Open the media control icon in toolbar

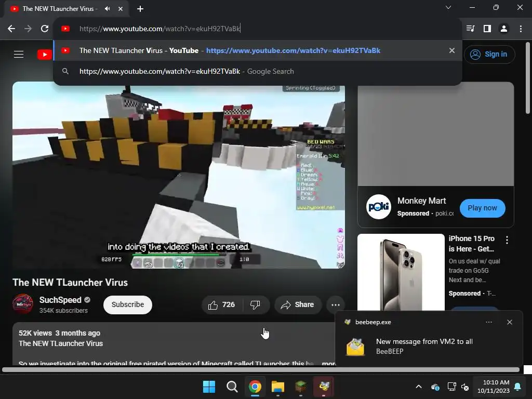(x=470, y=29)
